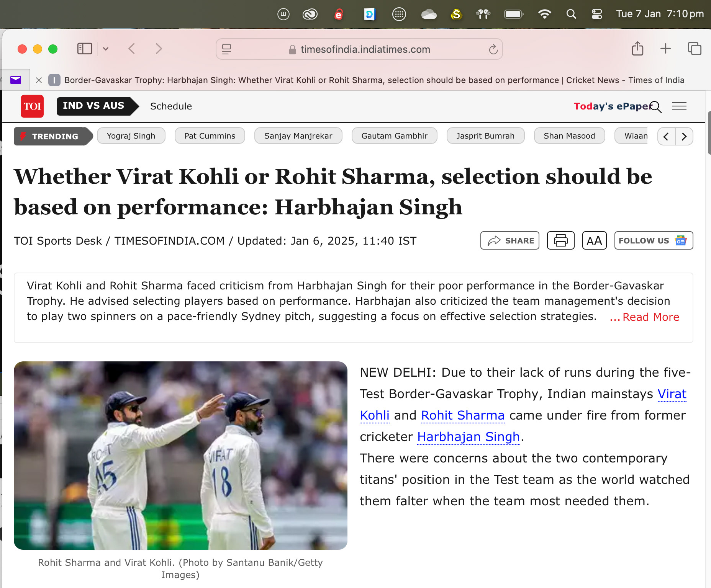The image size is (711, 588).
Task: Show Safari tab overview icon
Action: [695, 49]
